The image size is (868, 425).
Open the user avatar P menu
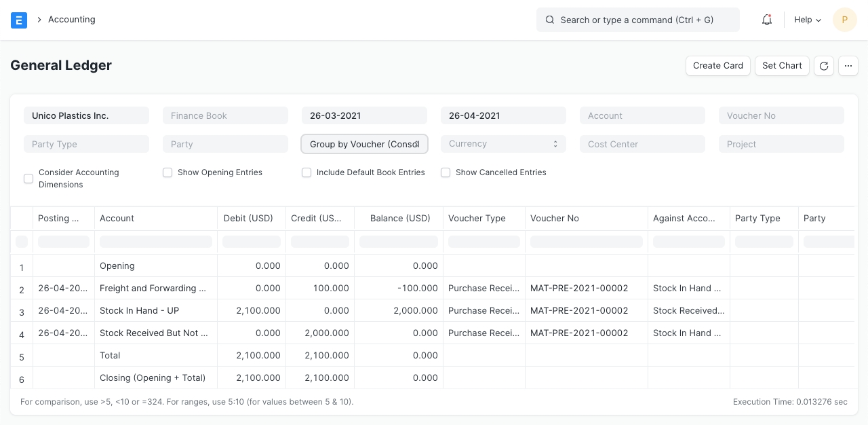point(844,20)
